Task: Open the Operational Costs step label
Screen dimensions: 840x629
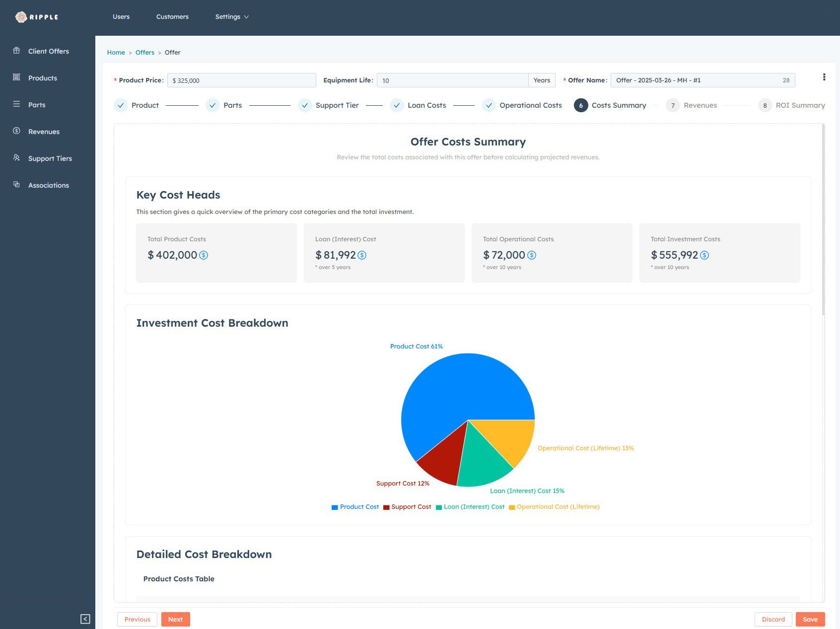Action: pos(531,105)
